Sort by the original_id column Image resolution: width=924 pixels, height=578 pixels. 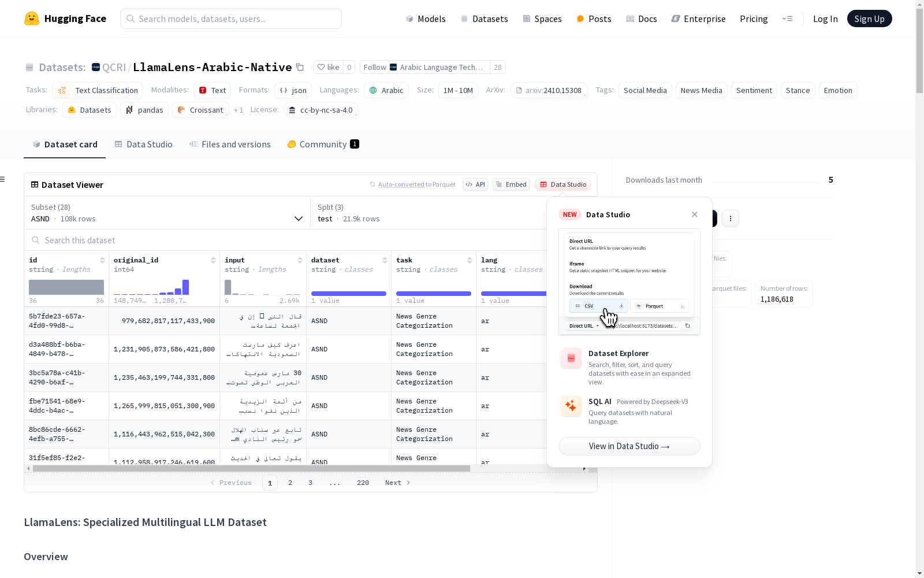(213, 260)
